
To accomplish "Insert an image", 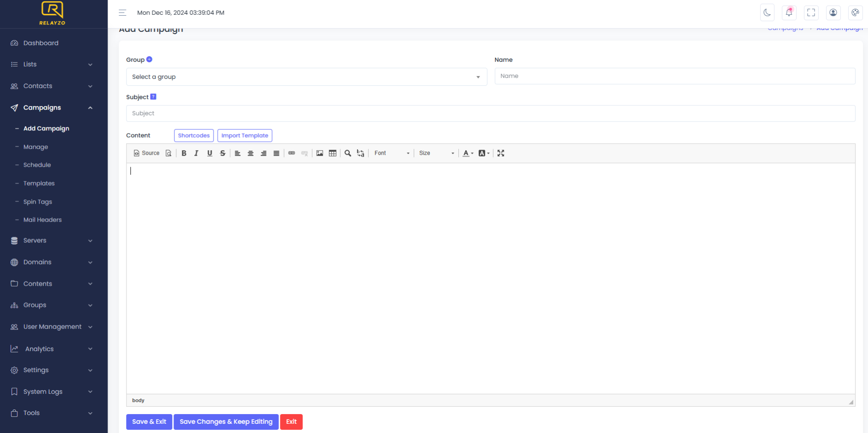I will [x=319, y=153].
